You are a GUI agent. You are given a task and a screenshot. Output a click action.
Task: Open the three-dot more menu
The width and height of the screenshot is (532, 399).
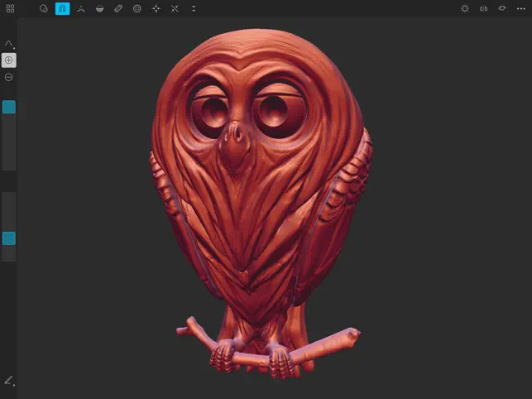[x=521, y=8]
